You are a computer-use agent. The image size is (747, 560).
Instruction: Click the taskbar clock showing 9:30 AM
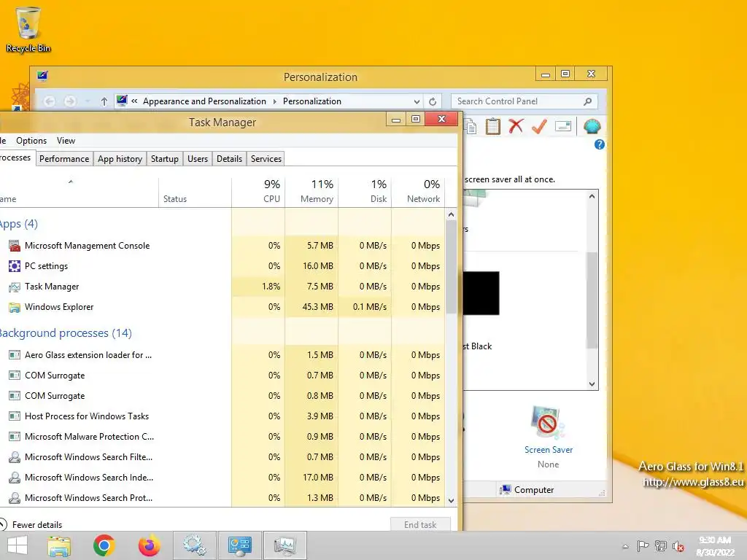pyautogui.click(x=715, y=546)
